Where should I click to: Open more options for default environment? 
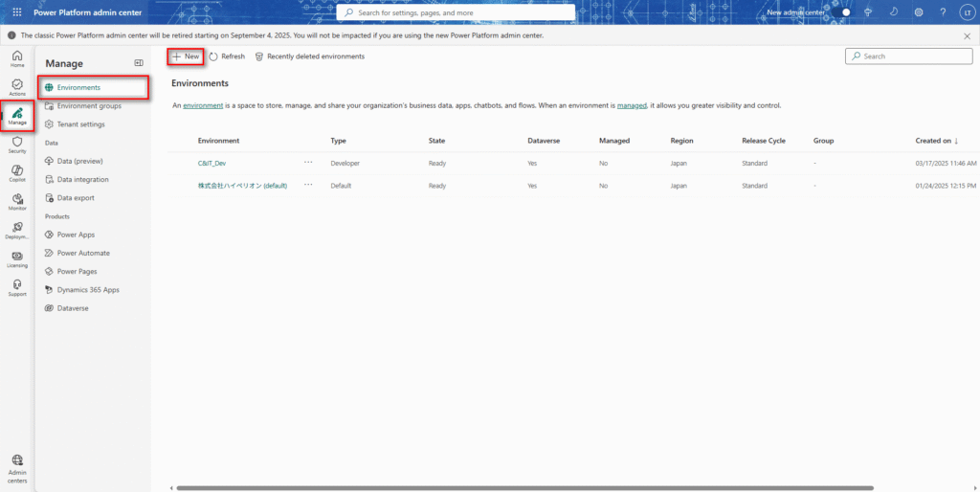[308, 185]
